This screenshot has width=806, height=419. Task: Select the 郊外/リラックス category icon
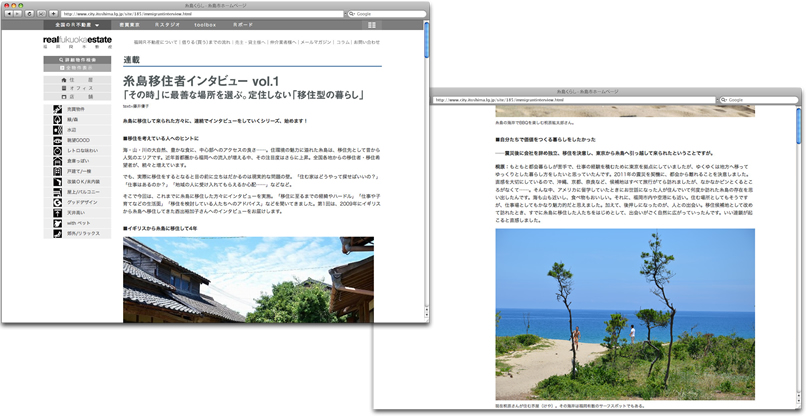point(58,233)
